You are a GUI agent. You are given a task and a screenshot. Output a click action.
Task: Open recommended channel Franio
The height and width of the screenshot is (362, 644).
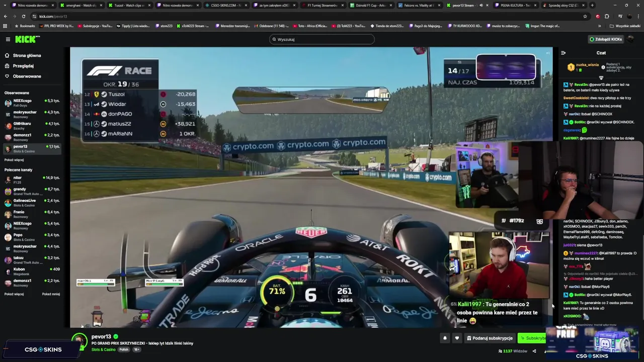point(31,214)
